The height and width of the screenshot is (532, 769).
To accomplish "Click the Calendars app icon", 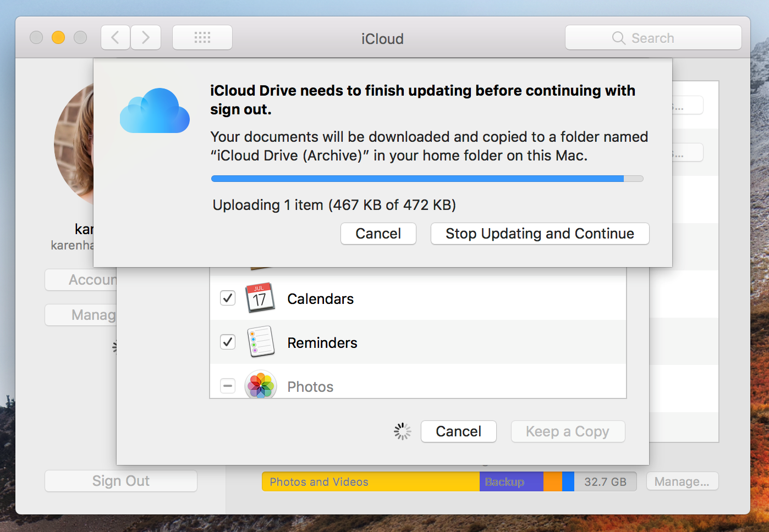I will tap(260, 298).
